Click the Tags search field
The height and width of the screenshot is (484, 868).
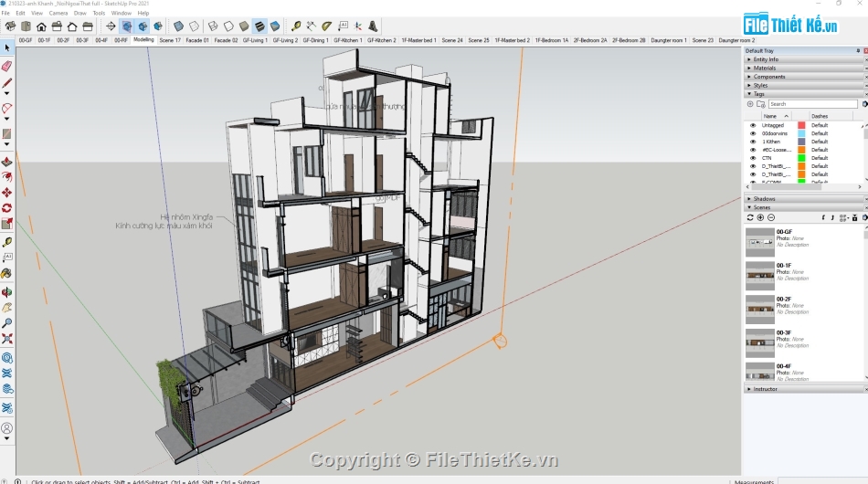coord(812,104)
